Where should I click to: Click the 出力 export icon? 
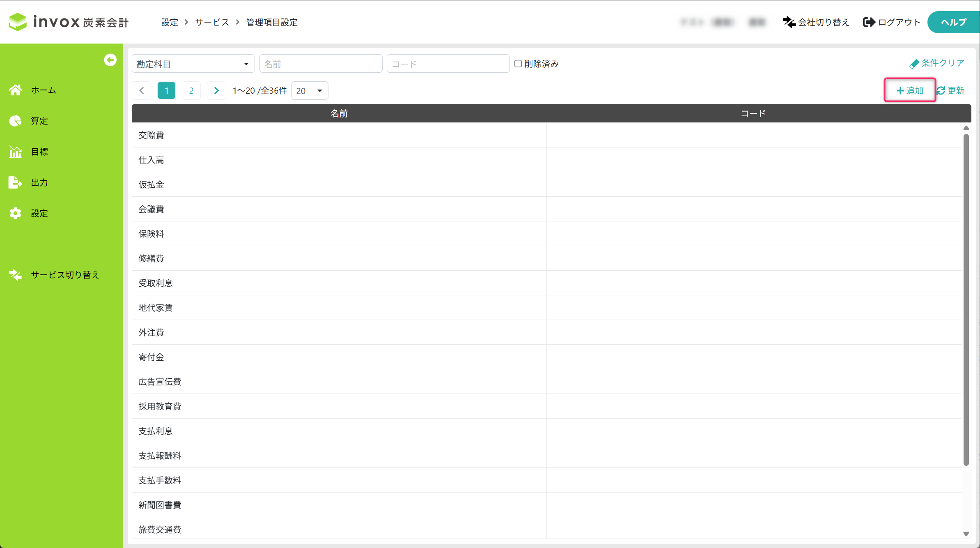click(16, 182)
